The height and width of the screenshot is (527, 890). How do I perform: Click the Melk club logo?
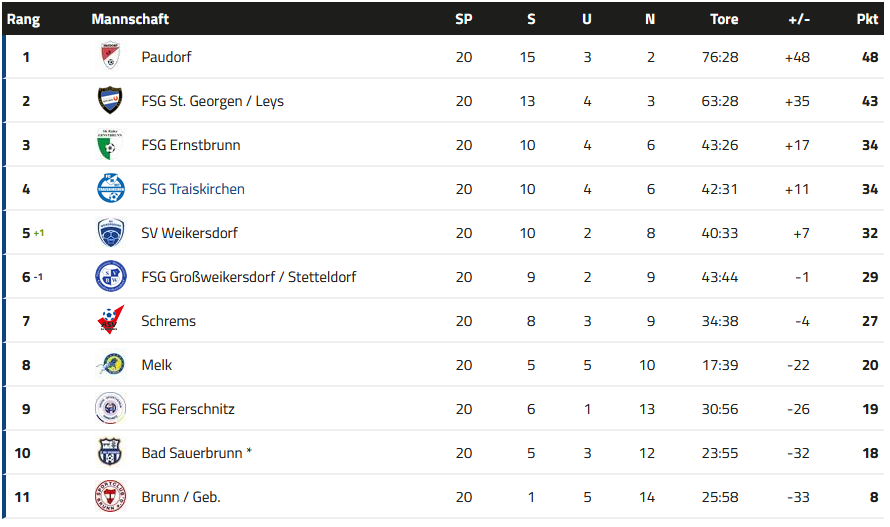click(x=111, y=365)
